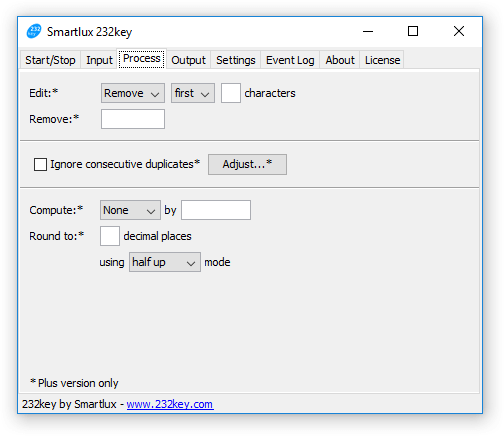Image resolution: width=504 pixels, height=436 pixels.
Task: Show the License tab
Action: pos(382,60)
